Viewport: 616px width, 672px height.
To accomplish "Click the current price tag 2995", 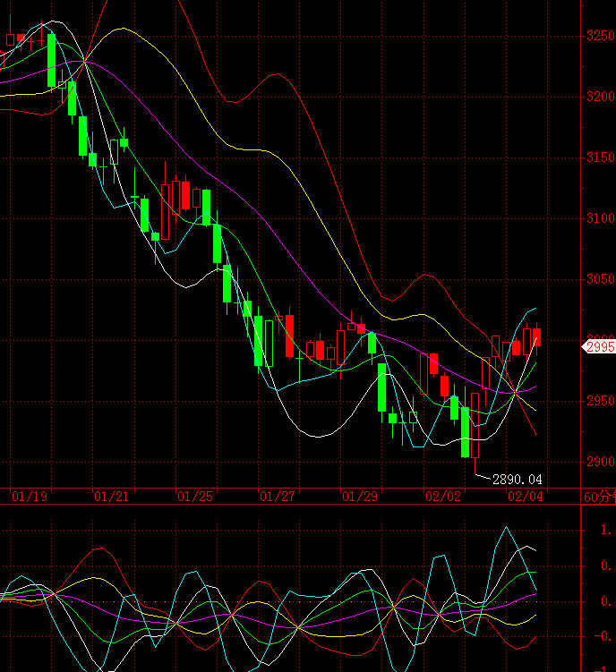I will tap(599, 346).
